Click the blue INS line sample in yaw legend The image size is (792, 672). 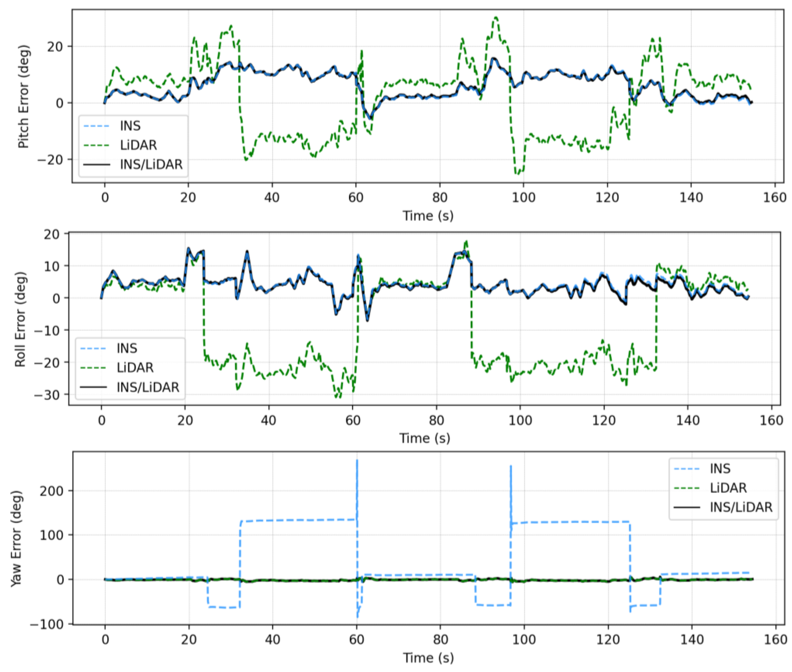click(x=686, y=468)
